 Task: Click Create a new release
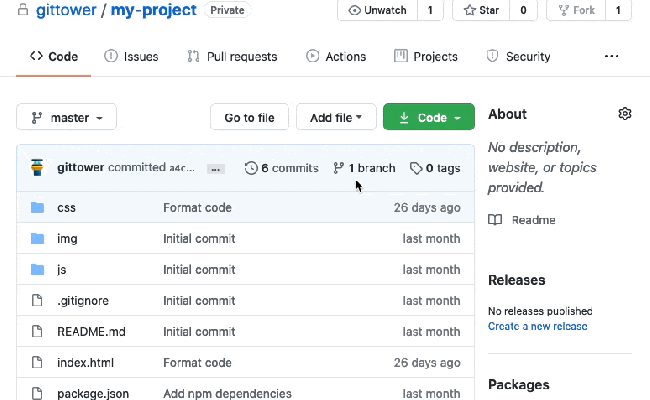[537, 326]
